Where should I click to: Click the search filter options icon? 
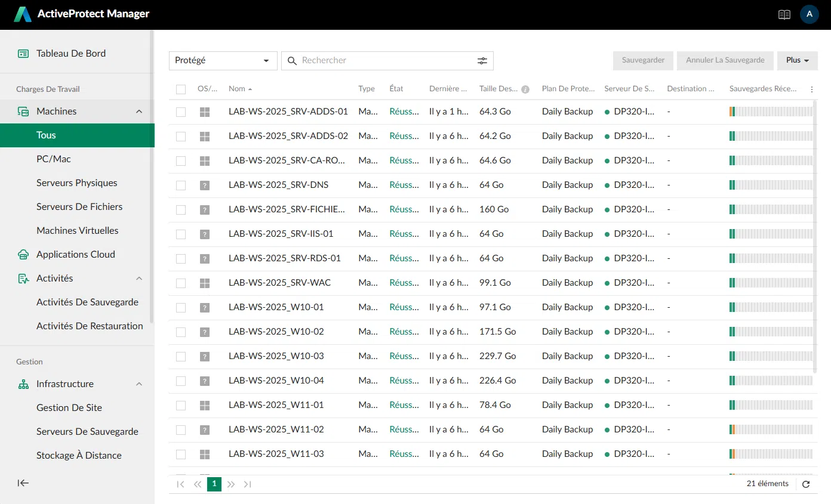click(482, 61)
